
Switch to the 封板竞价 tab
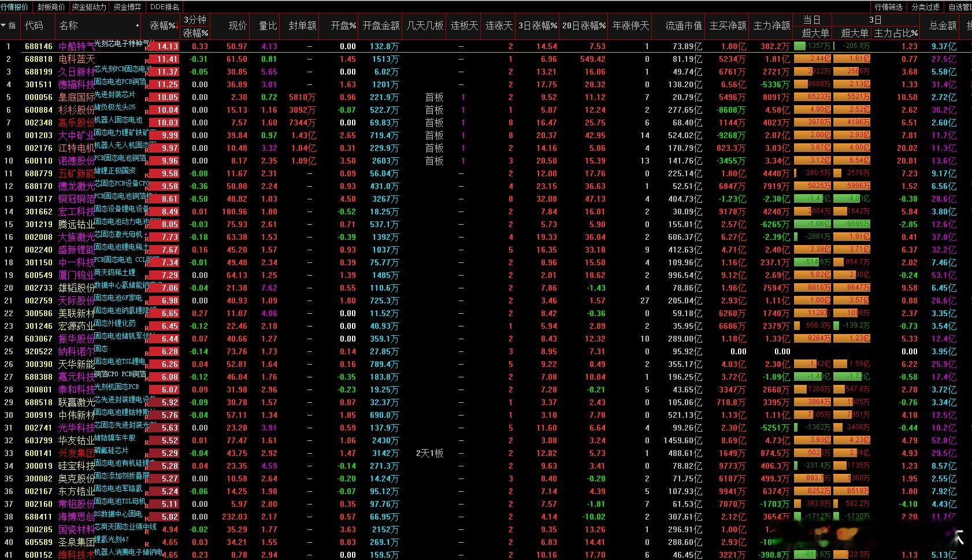(51, 7)
